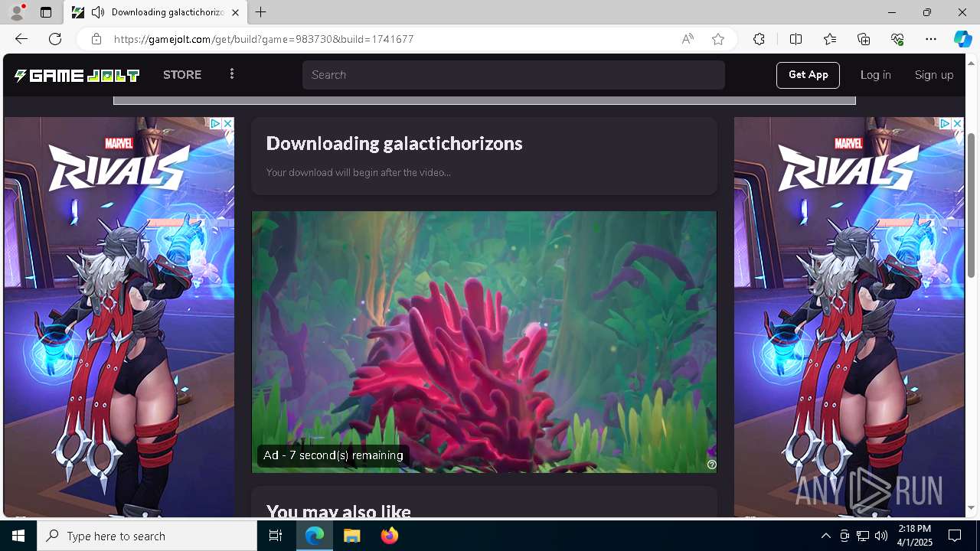Open a new browser tab

(x=261, y=12)
